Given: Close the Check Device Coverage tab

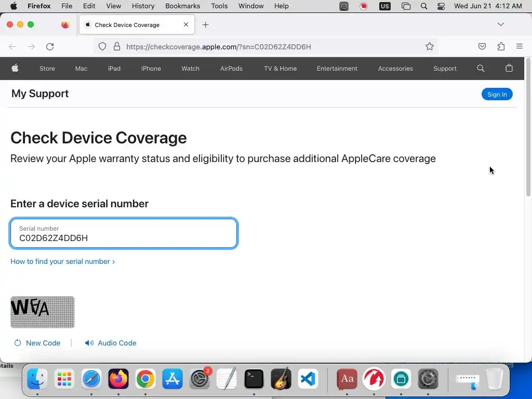Looking at the screenshot, I should click(x=186, y=24).
